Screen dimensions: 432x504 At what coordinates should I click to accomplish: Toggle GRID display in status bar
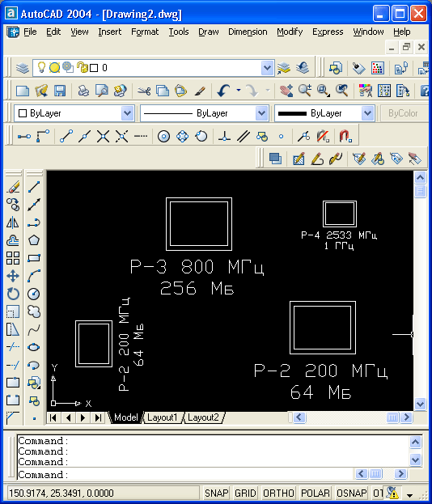[245, 493]
